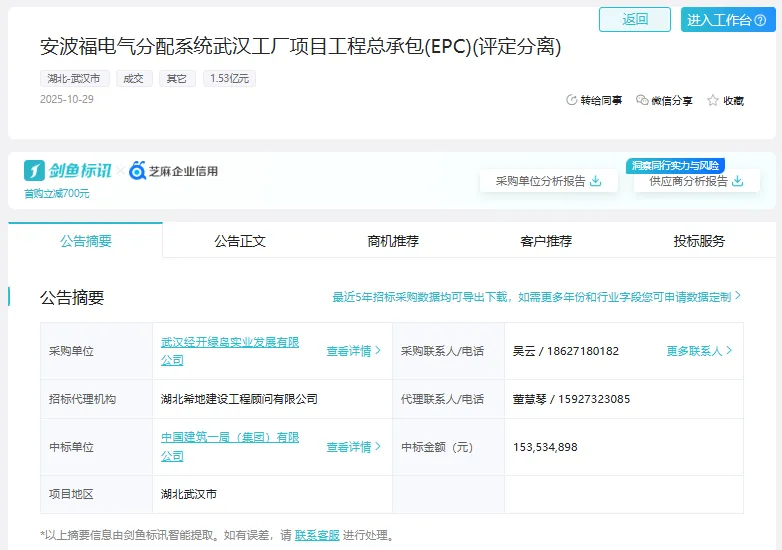The image size is (782, 550).
Task: Click the 芝麻企业信用 logo
Action: (173, 171)
